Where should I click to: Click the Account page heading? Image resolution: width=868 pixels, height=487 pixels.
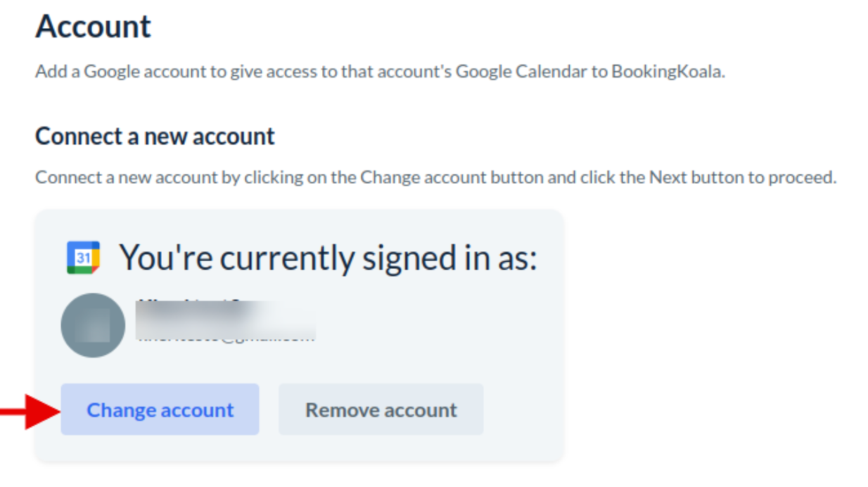(x=93, y=27)
